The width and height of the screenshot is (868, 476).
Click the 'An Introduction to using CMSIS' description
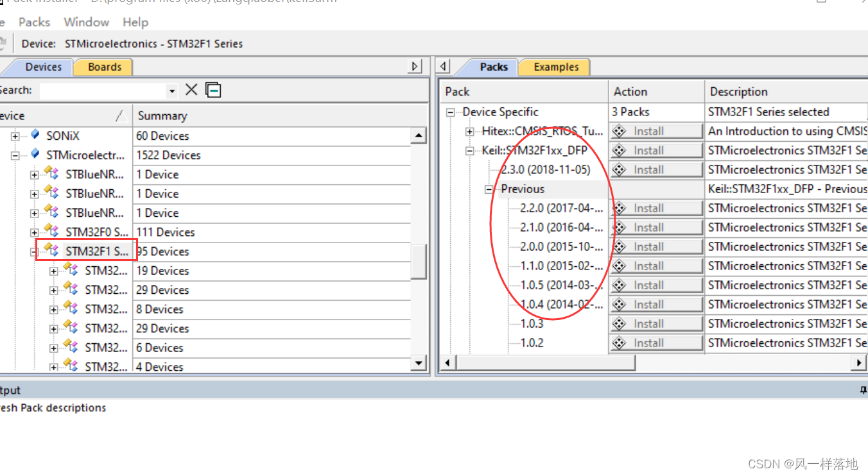788,131
